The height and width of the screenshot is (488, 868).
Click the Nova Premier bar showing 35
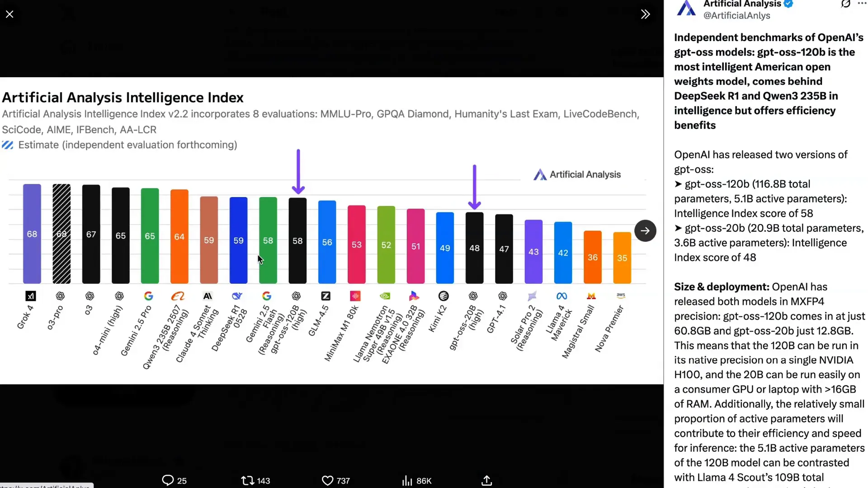click(x=622, y=258)
